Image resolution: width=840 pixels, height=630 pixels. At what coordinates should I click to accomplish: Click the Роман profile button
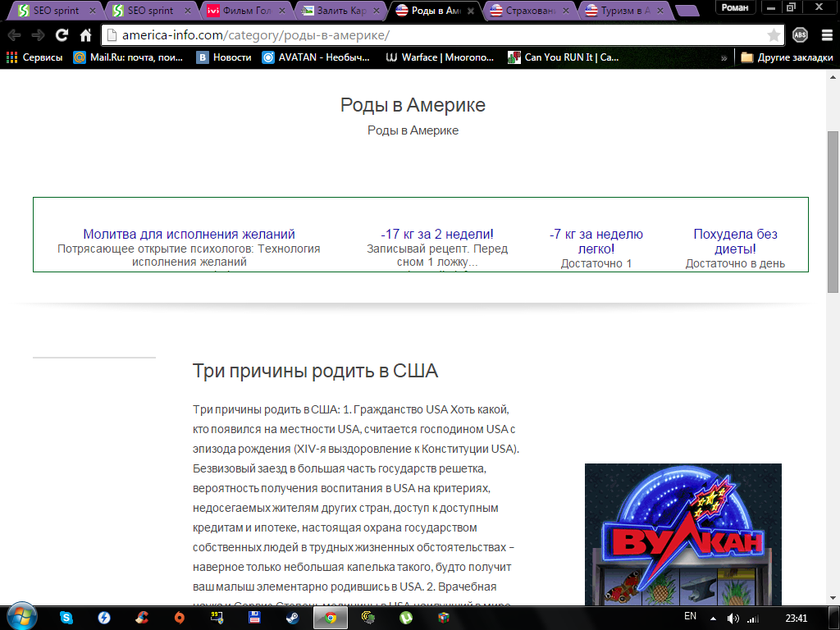pyautogui.click(x=734, y=7)
